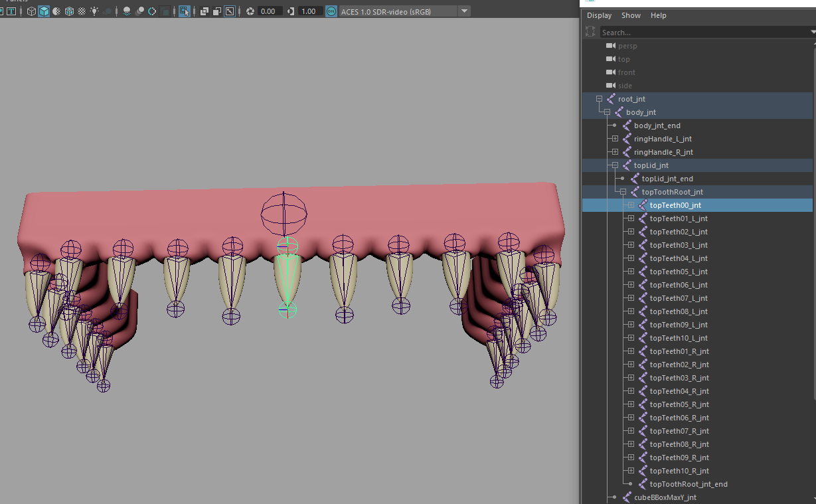
Task: Collapse the body_jnt node
Action: coord(607,112)
